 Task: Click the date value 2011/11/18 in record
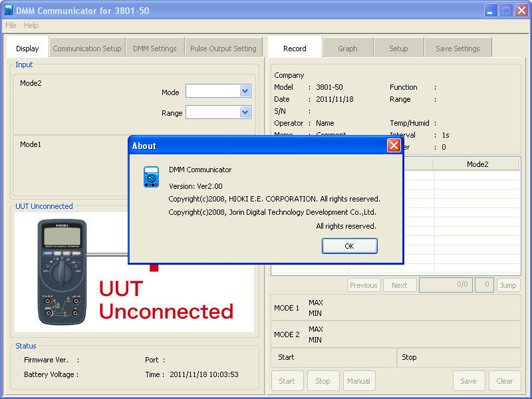334,99
